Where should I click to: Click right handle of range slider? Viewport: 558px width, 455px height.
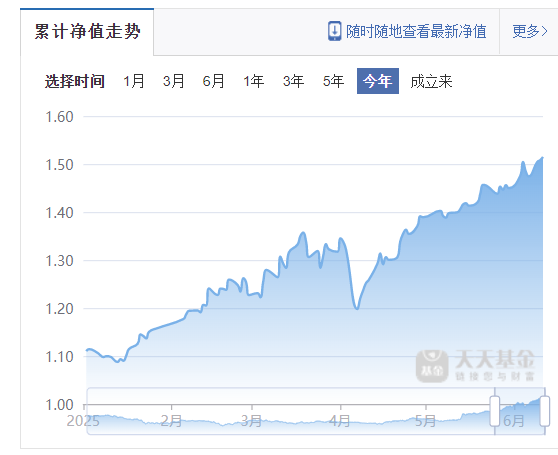click(x=545, y=411)
